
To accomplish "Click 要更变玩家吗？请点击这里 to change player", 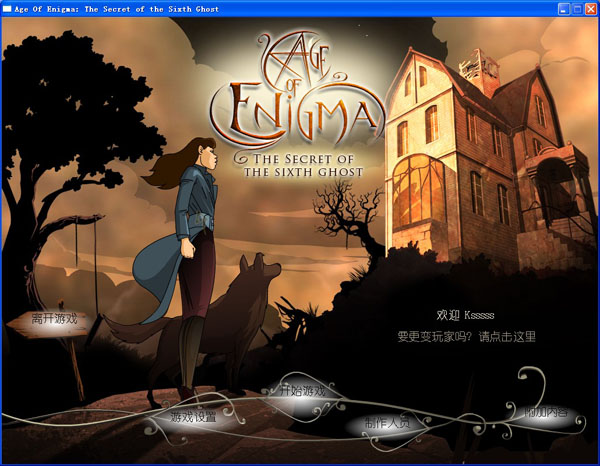I will tap(466, 337).
